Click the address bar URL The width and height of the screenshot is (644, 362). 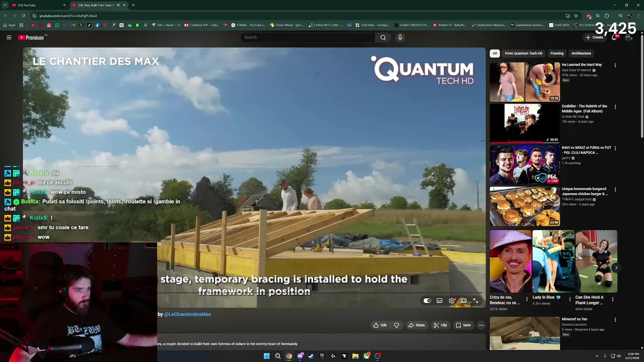[x=68, y=16]
